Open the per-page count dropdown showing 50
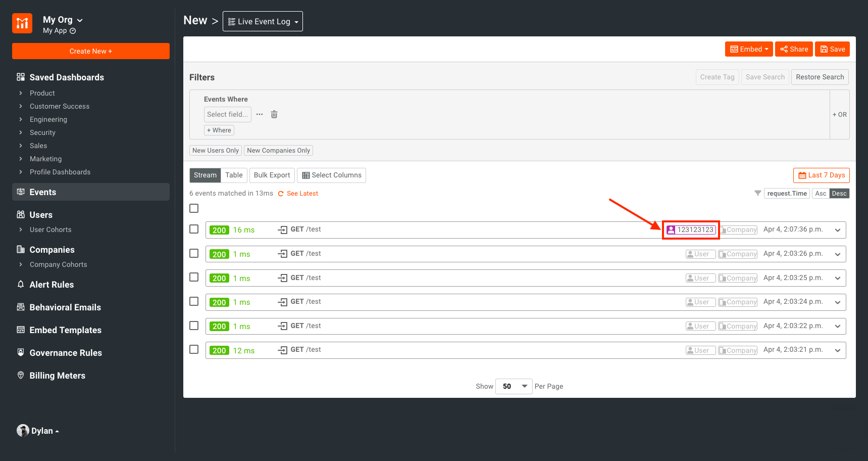Viewport: 868px width, 461px height. (x=514, y=386)
